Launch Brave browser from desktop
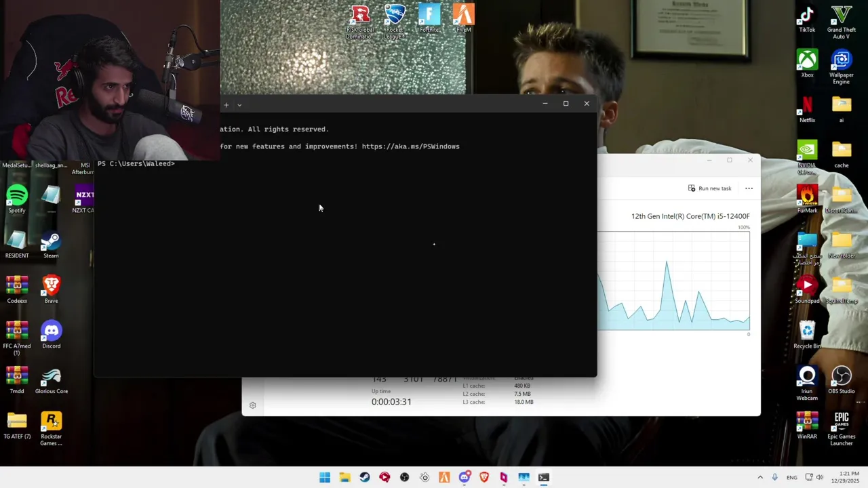868x488 pixels. pos(51,290)
